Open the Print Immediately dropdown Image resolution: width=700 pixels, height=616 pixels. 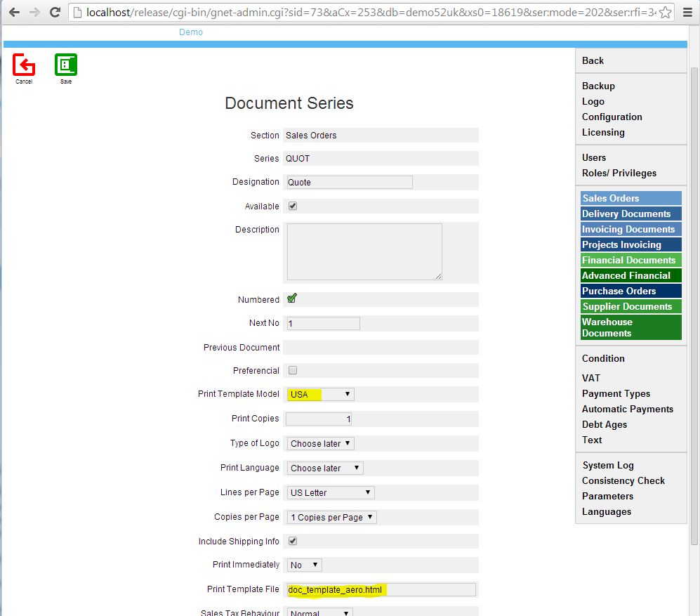[x=304, y=565]
